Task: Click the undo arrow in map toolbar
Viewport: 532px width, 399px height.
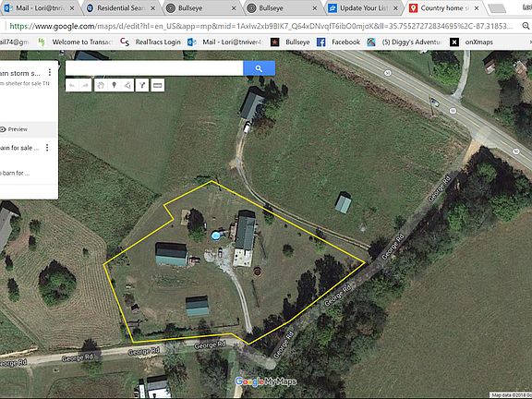Action: [x=72, y=85]
